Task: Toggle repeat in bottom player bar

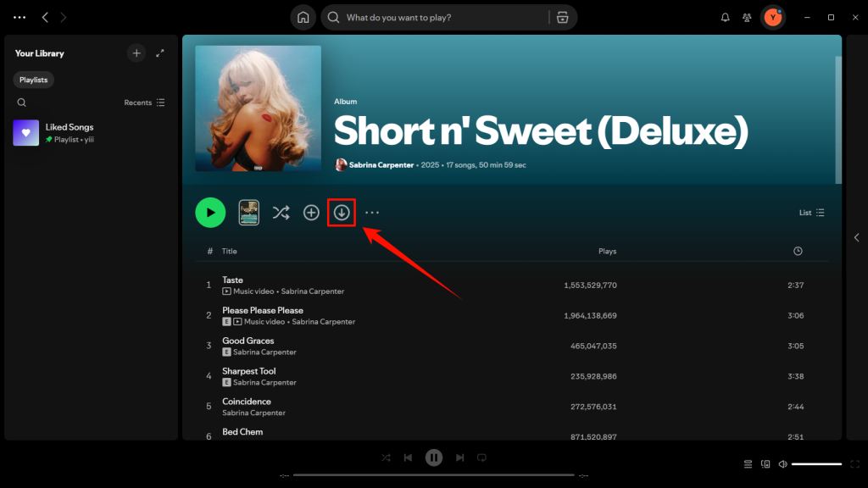Action: click(481, 457)
